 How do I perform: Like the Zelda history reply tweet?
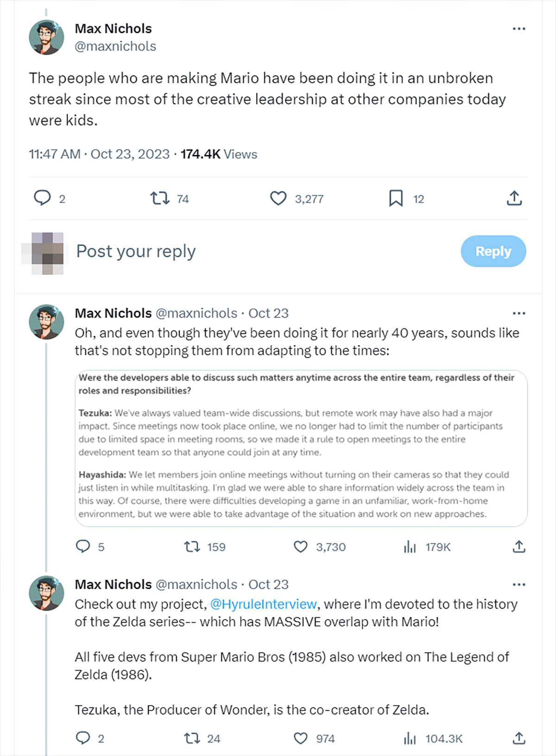click(301, 738)
